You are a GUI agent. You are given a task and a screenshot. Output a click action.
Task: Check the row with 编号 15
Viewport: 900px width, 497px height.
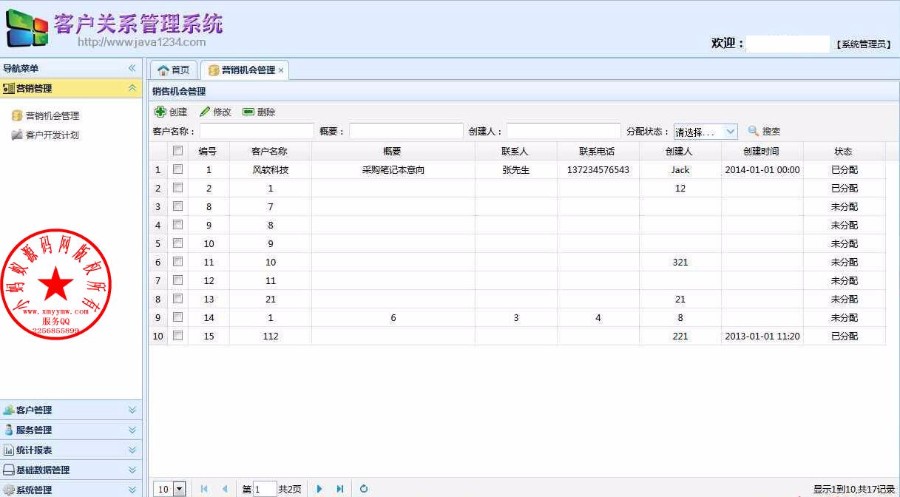[178, 335]
